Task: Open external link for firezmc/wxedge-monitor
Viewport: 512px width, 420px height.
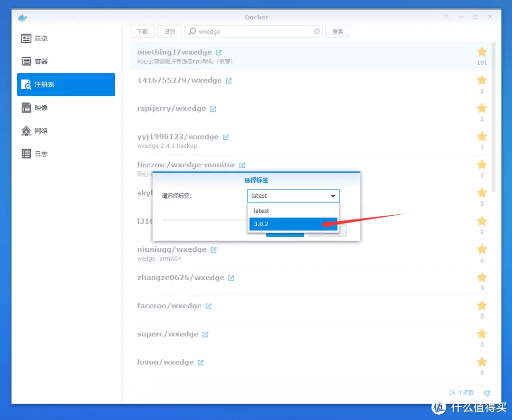Action: 242,165
